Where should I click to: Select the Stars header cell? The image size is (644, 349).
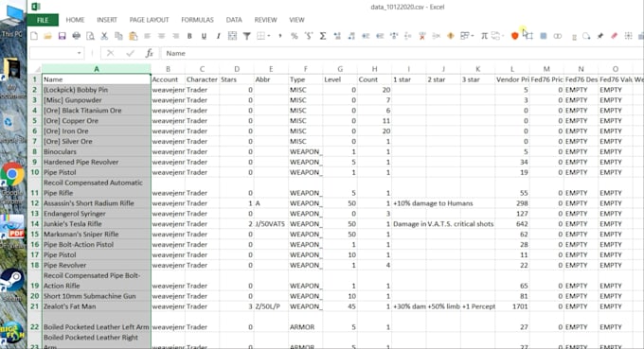pyautogui.click(x=237, y=79)
